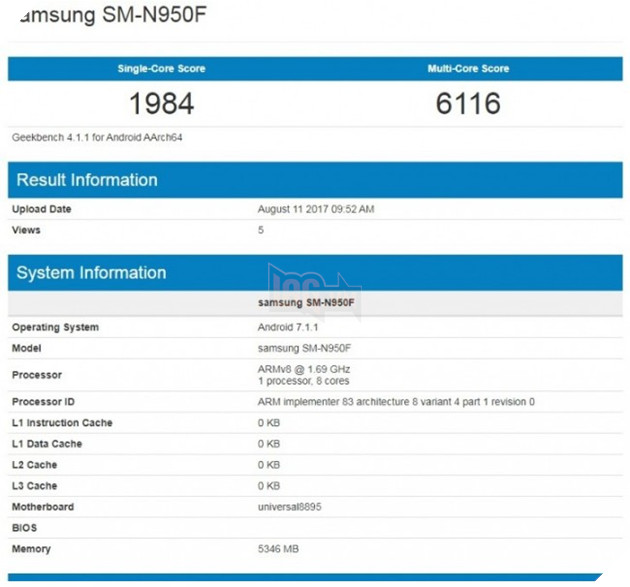Select the L1 Data Cache 0 KB value

269,444
